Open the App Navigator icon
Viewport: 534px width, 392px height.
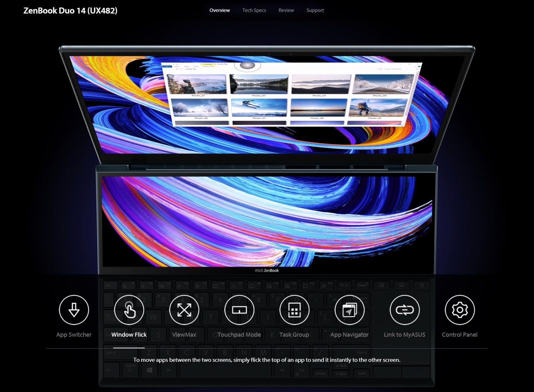coord(349,310)
